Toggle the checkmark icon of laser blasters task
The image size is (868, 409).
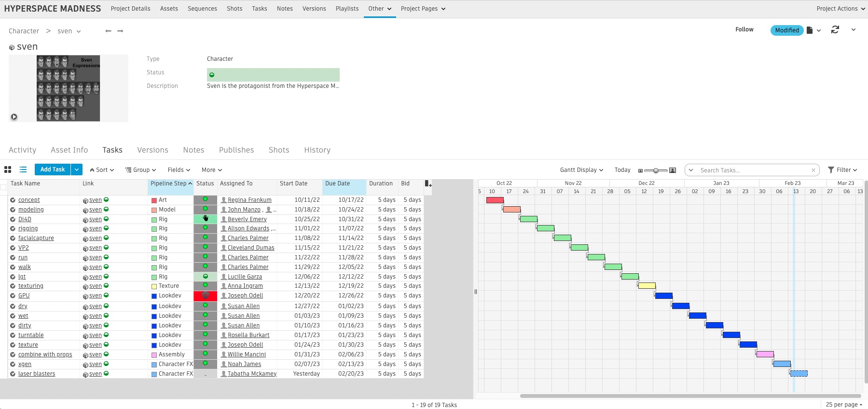[x=13, y=374]
